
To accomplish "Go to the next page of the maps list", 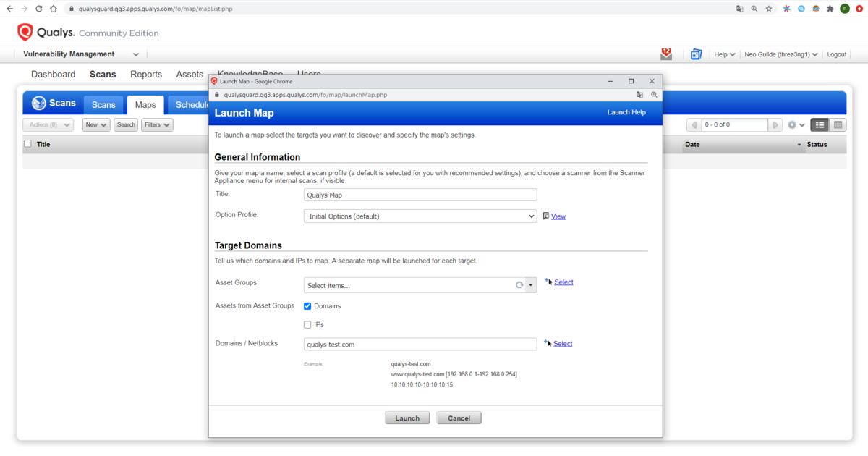I will 775,125.
